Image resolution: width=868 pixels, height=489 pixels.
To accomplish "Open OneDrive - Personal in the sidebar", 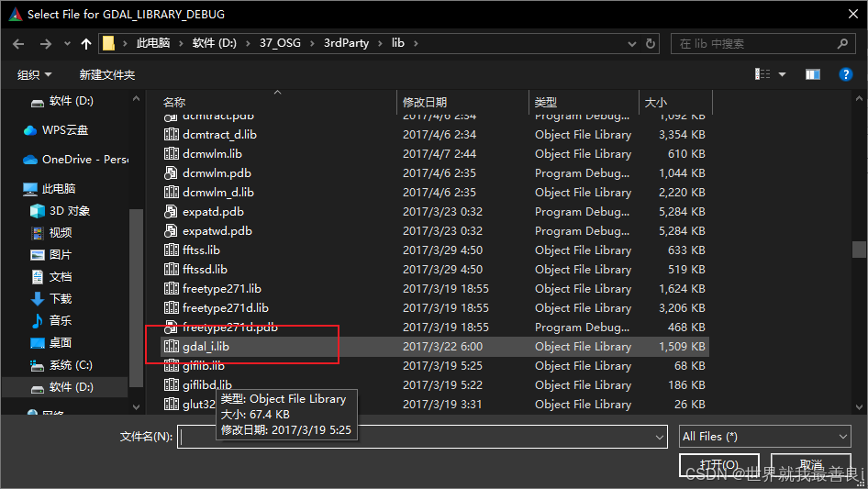I will (75, 160).
